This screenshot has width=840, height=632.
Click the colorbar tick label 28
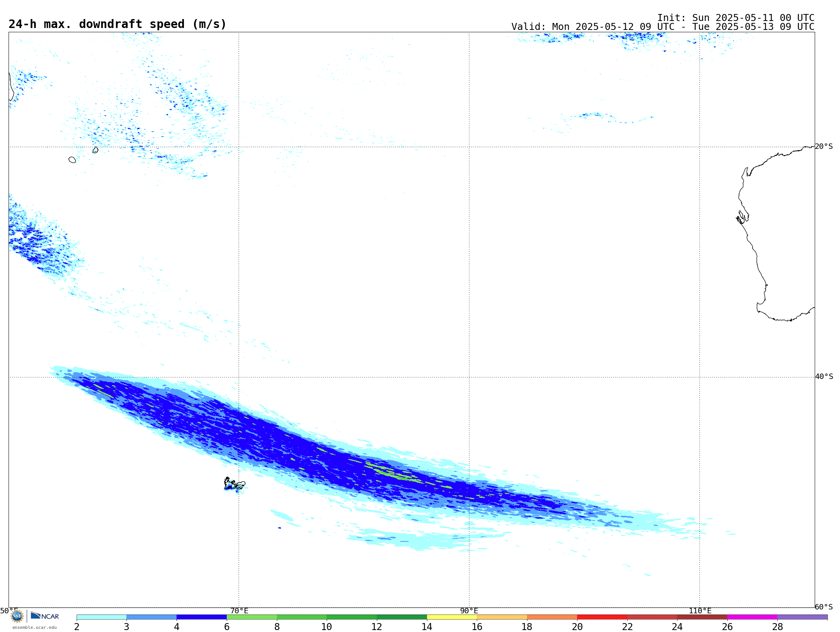tap(777, 627)
